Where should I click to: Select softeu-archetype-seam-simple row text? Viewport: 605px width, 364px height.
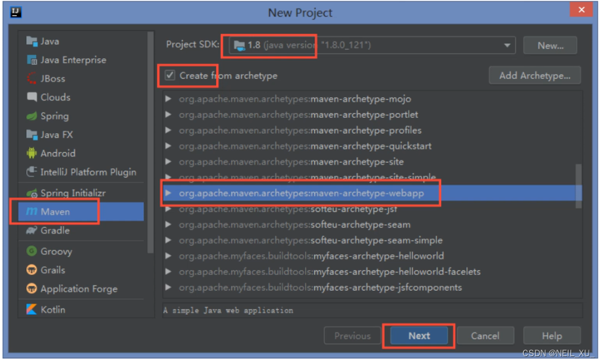(x=310, y=240)
